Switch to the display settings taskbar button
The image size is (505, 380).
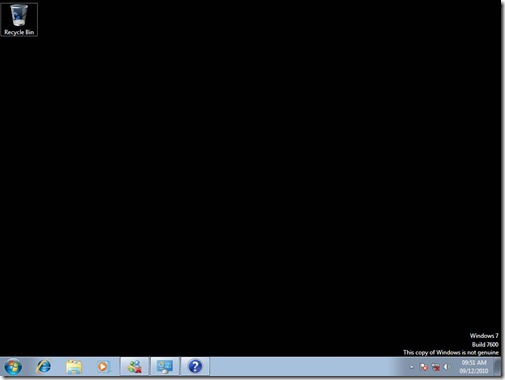point(165,367)
